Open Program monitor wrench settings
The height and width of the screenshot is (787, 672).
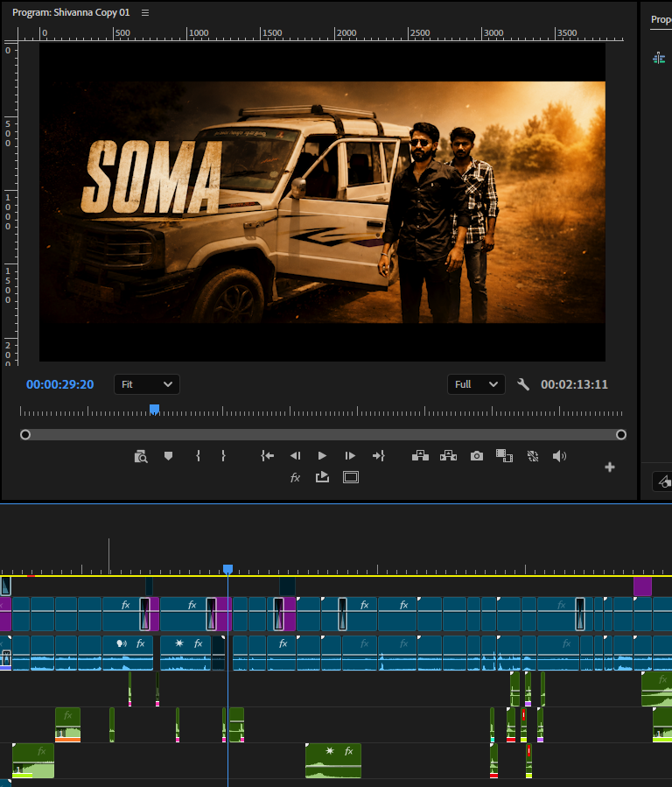523,384
